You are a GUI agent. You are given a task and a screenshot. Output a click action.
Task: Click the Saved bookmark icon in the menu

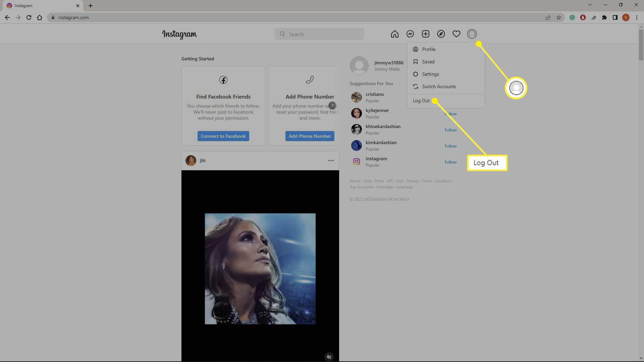point(415,61)
